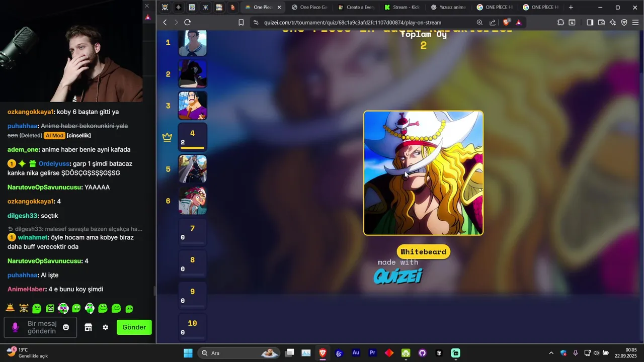Bookmark this page via bookmark icon
The width and height of the screenshot is (644, 362).
click(241, 22)
